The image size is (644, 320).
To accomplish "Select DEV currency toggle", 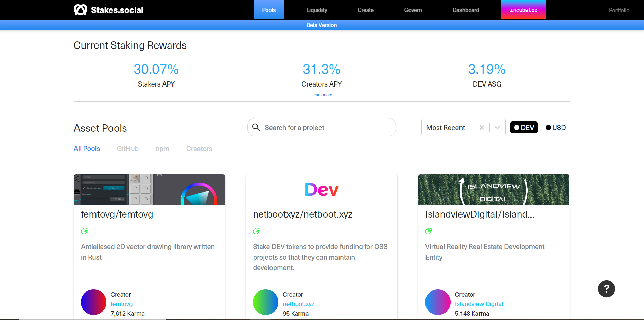I will pos(524,127).
